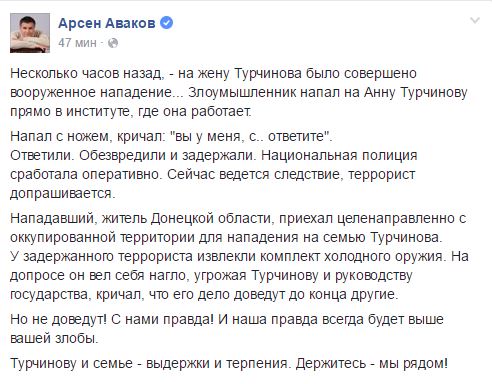Image resolution: width=492 pixels, height=384 pixels.
Task: Click the line starting with Напал с ножем
Action: tap(171, 136)
